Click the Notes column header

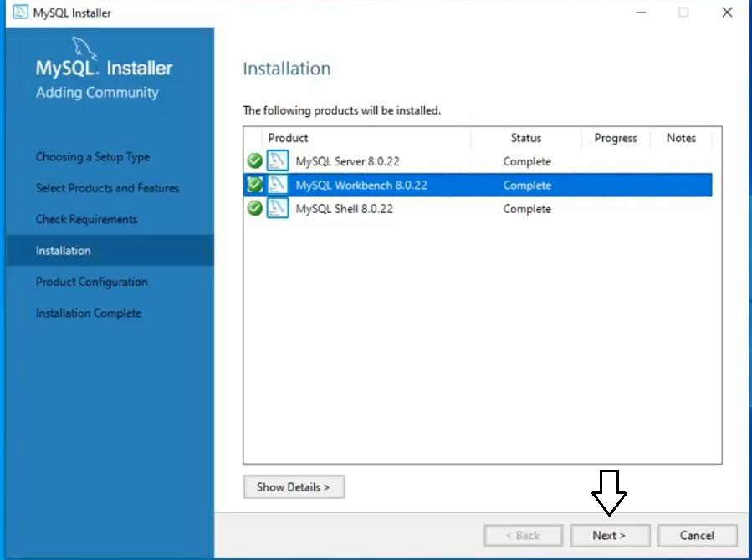(681, 138)
